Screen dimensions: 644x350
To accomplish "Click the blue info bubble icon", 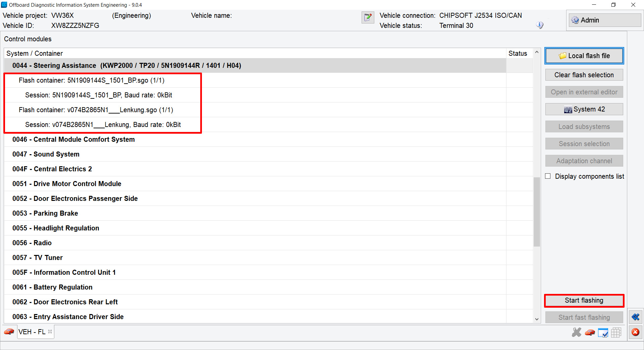I will tap(540, 25).
